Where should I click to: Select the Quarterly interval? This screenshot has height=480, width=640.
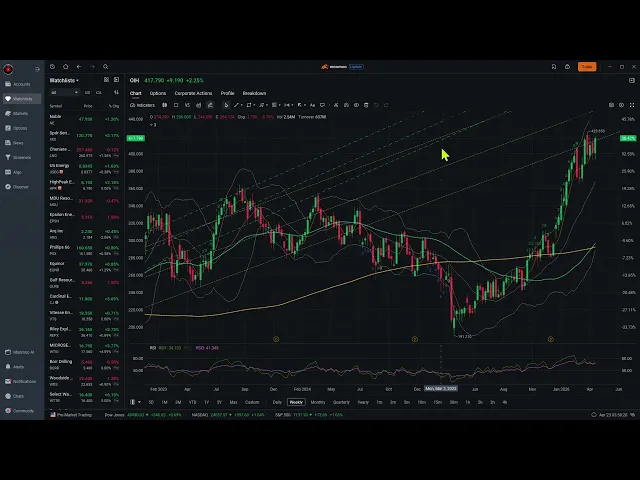tap(341, 402)
